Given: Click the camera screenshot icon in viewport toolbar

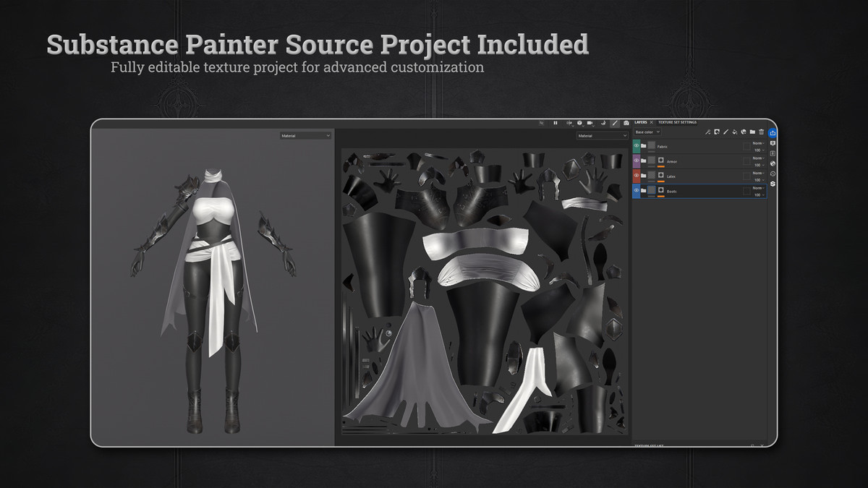Looking at the screenshot, I should (626, 123).
